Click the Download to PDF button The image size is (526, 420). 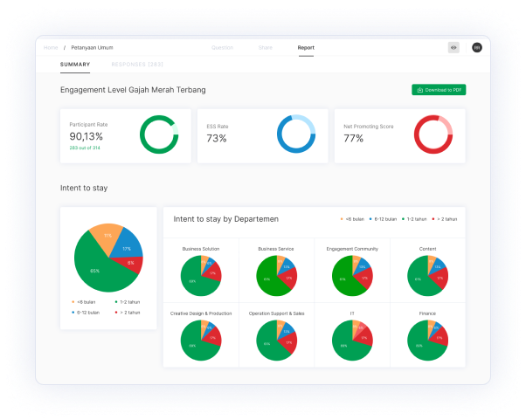click(x=439, y=90)
